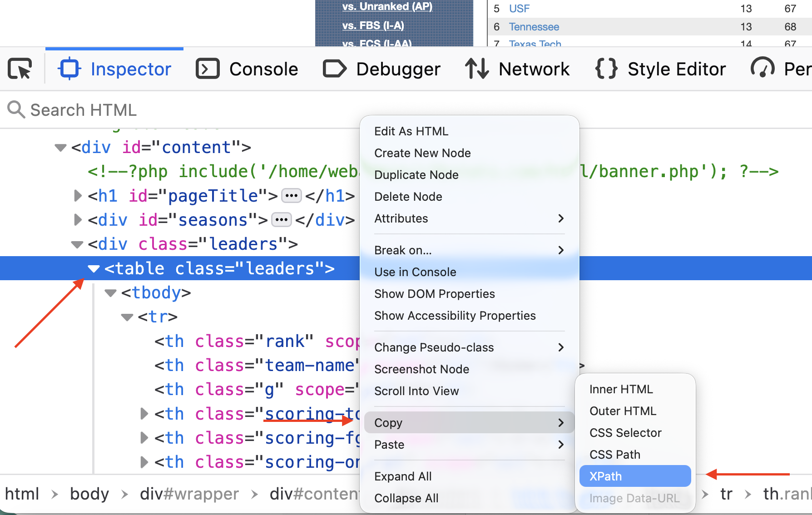Open the Network panel
The height and width of the screenshot is (515, 812).
coord(517,69)
